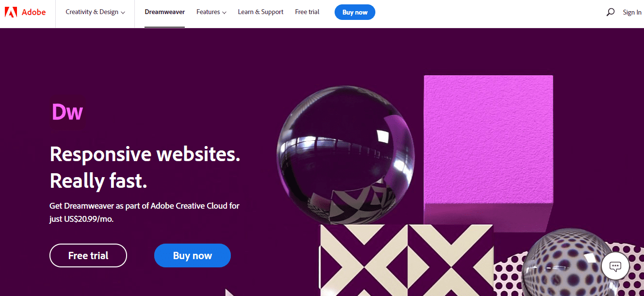Image resolution: width=644 pixels, height=296 pixels.
Task: Open search via magnifying glass icon
Action: point(611,12)
